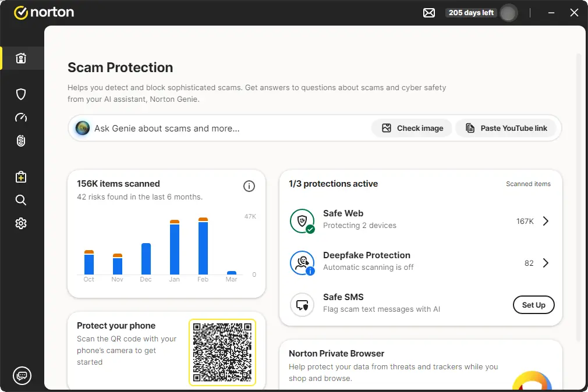
Task: Open the Security shield sidebar icon
Action: (21, 94)
